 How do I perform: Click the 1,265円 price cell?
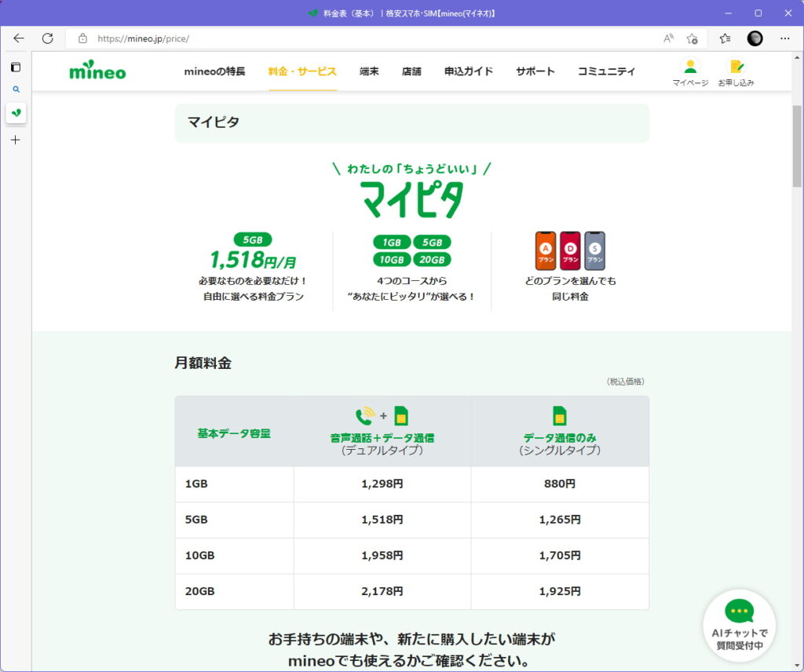(560, 520)
